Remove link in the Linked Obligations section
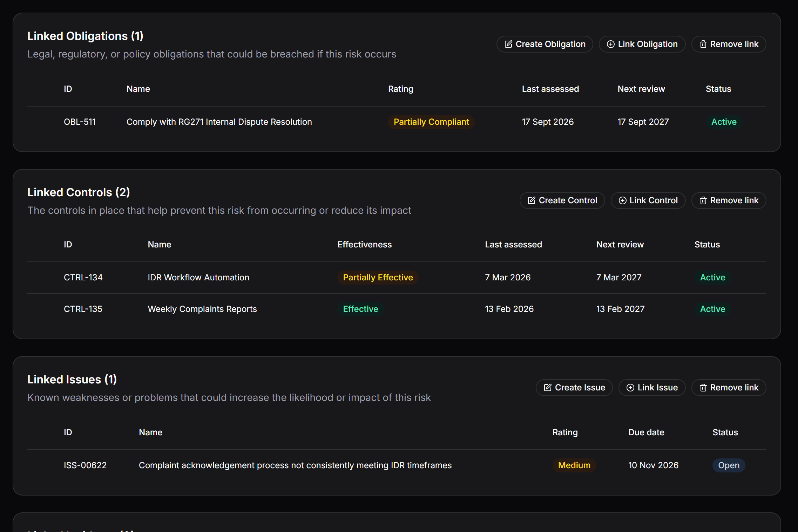The height and width of the screenshot is (532, 798). [729, 44]
